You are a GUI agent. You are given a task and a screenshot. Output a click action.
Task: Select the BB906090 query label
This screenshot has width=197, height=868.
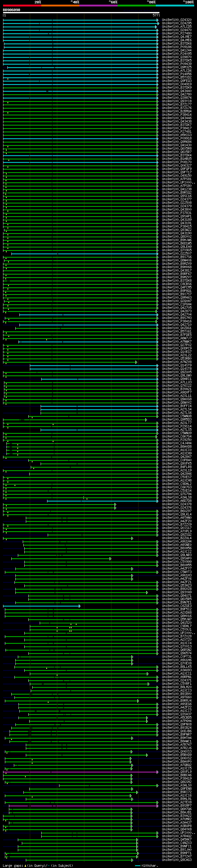click(x=11, y=10)
